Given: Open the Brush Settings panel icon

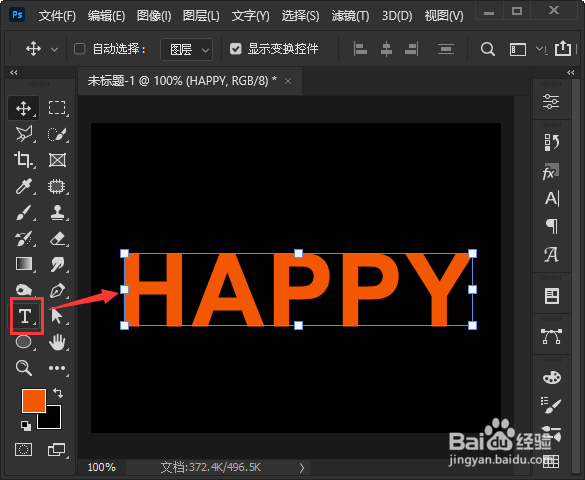Looking at the screenshot, I should 551,405.
